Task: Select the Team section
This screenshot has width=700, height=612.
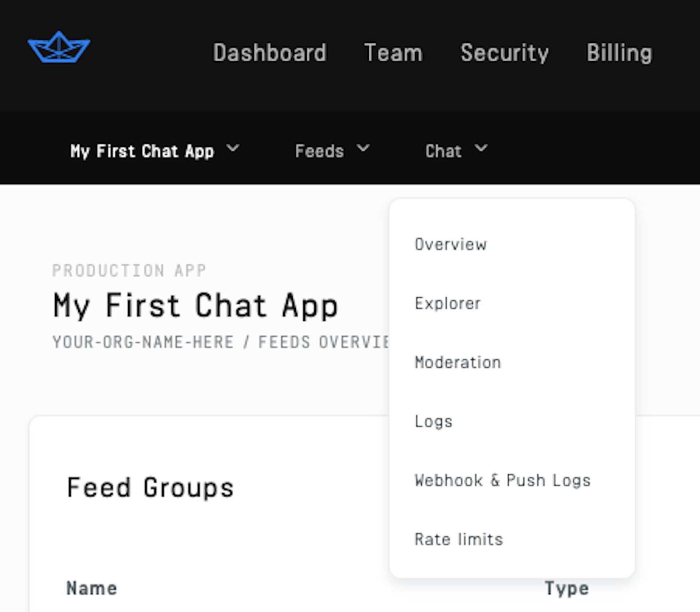Action: coord(393,53)
